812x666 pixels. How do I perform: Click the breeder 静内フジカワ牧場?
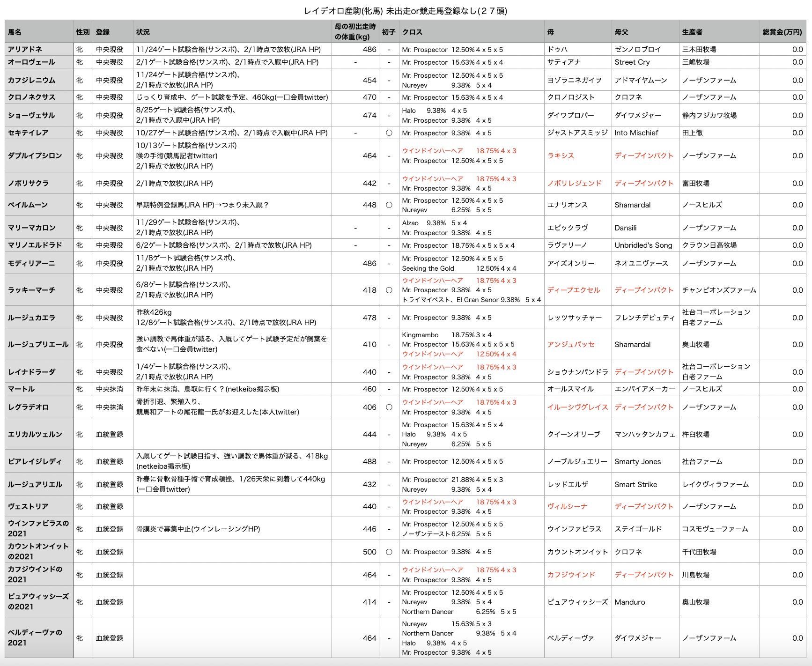point(709,115)
